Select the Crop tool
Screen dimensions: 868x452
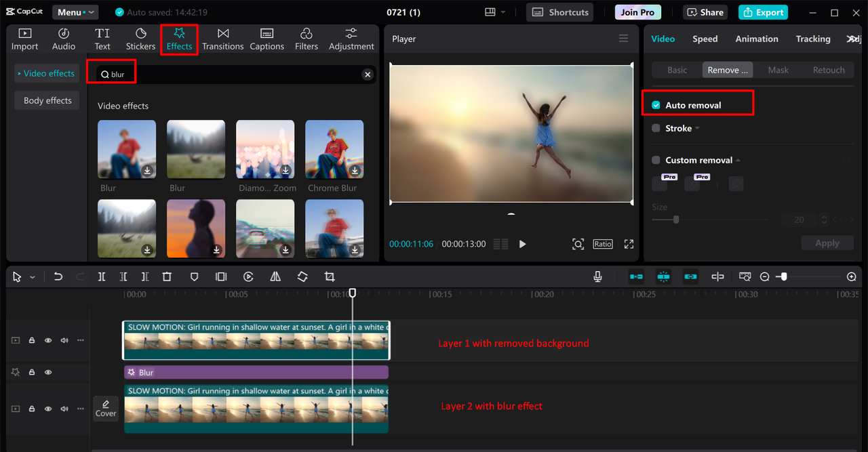click(x=330, y=276)
